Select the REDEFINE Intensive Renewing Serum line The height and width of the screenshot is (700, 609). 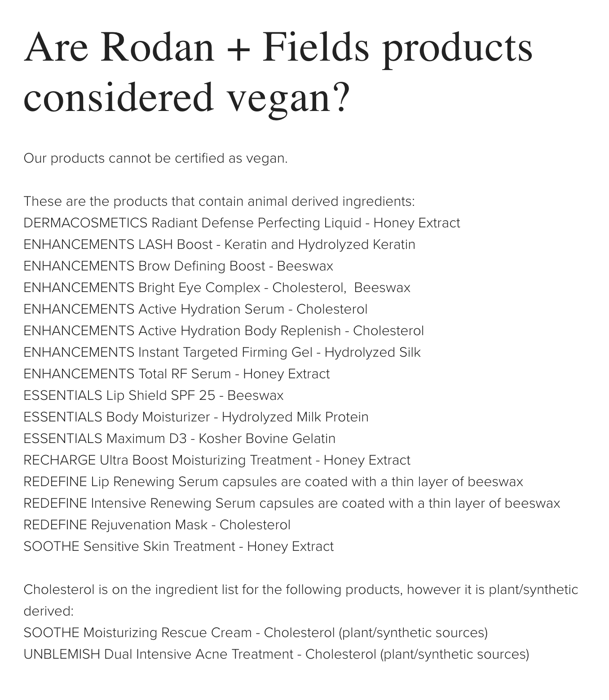pos(292,504)
